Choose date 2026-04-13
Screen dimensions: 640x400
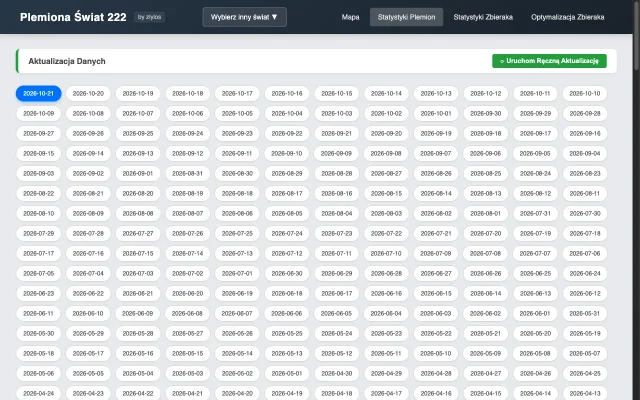(x=585, y=393)
